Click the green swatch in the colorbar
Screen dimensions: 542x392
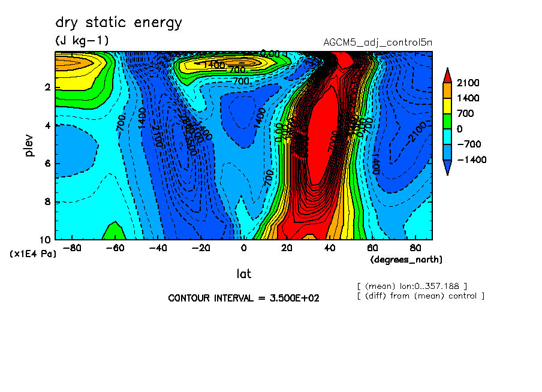pos(447,121)
